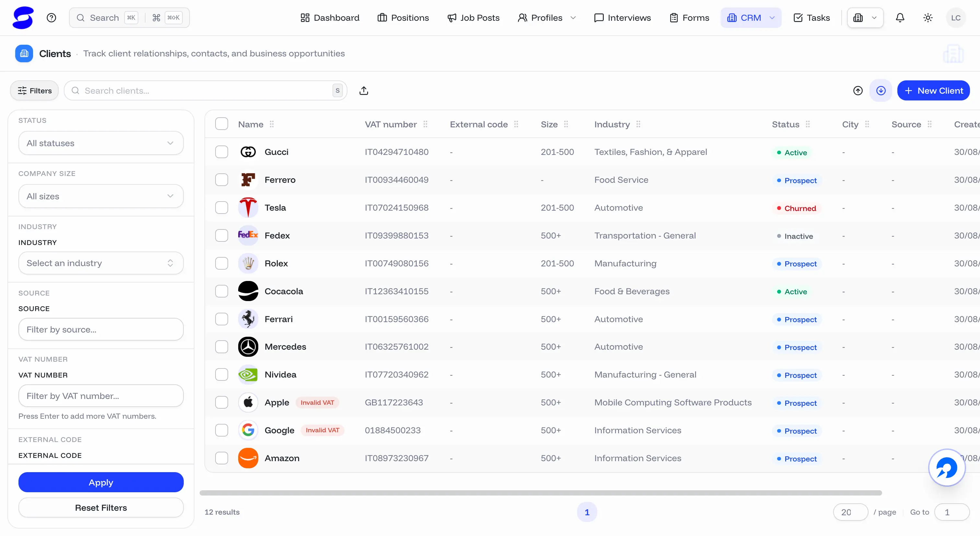Click the app logo in top left

tap(23, 18)
